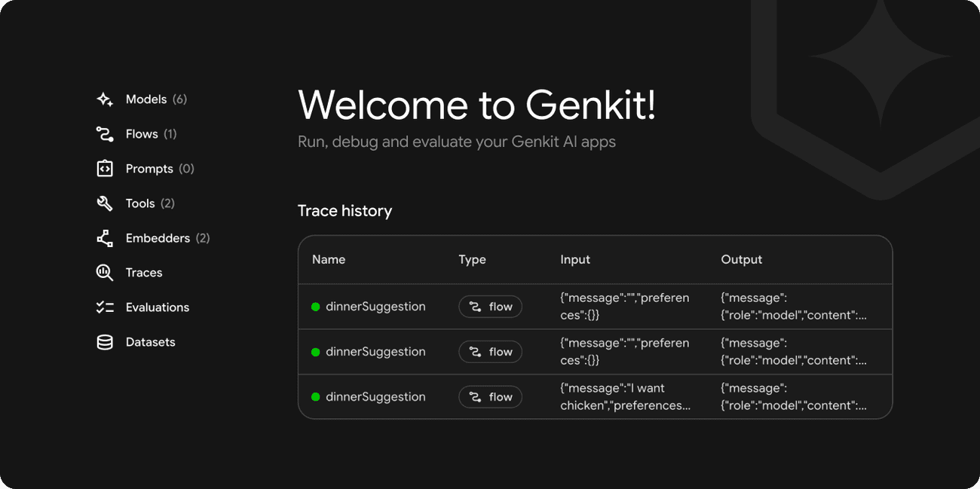Go to the Datasets sidebar entry
The width and height of the screenshot is (980, 489).
coord(151,341)
